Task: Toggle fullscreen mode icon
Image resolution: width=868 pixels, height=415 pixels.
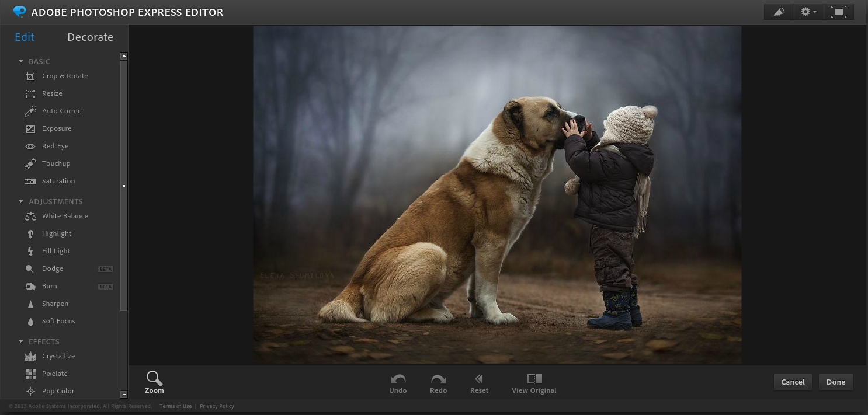Action: (839, 12)
